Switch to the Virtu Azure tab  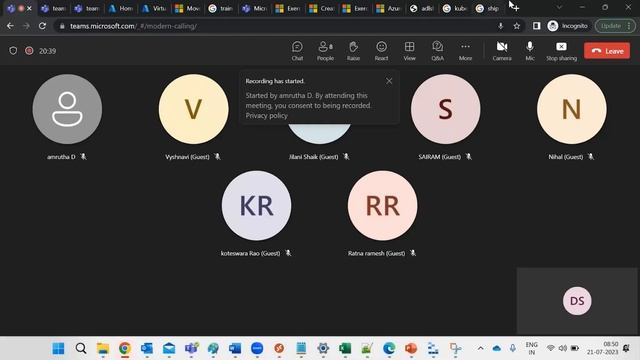154,8
